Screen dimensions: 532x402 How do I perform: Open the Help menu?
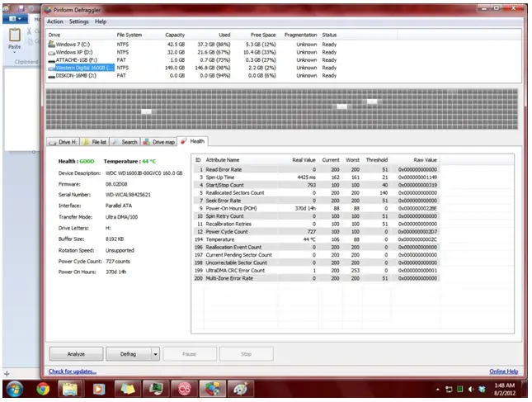pyautogui.click(x=101, y=21)
